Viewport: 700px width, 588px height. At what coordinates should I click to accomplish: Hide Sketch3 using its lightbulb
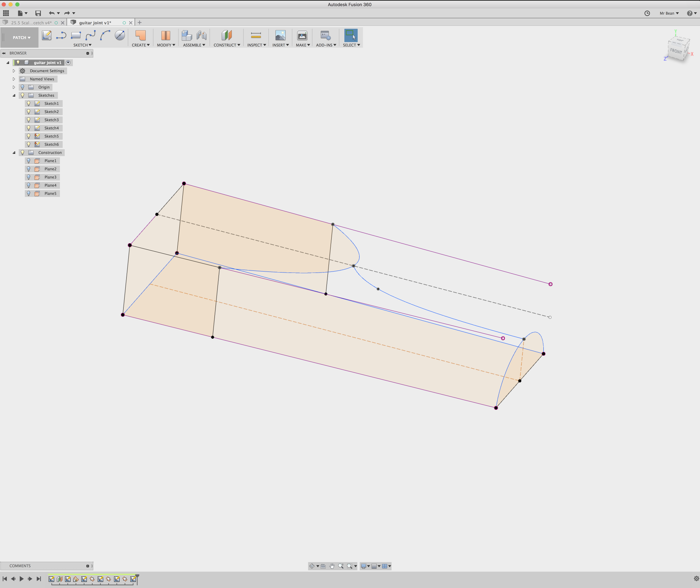29,120
